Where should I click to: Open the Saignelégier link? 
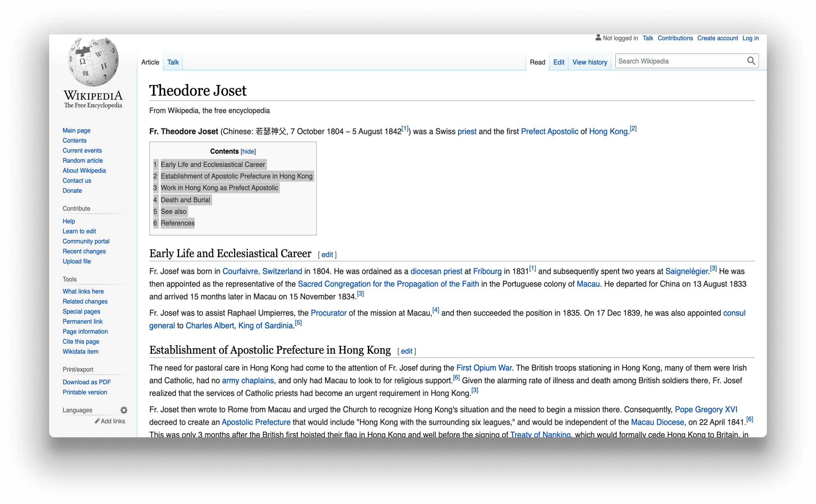tap(686, 271)
